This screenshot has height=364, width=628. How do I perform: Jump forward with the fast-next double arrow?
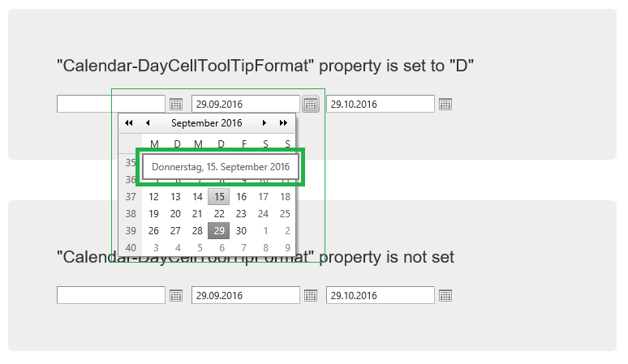pos(283,123)
